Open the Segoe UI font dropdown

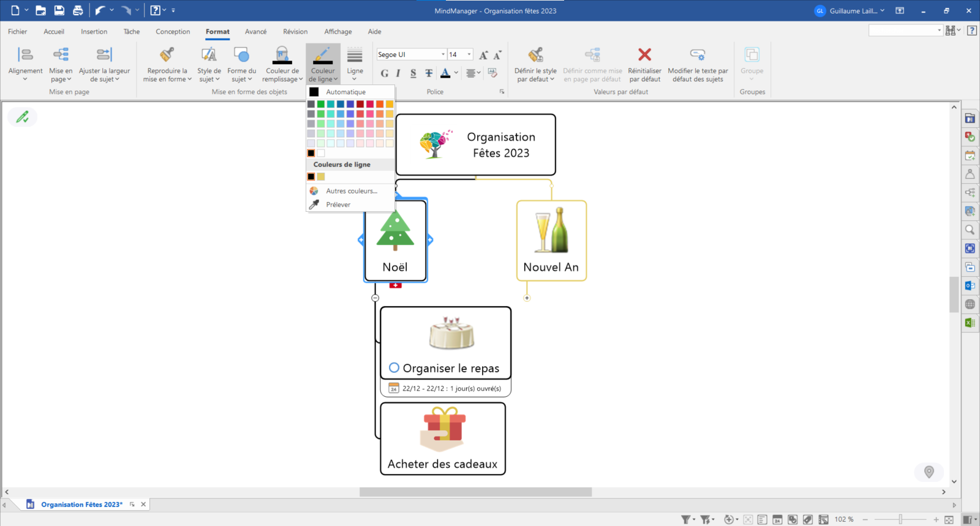pos(443,54)
